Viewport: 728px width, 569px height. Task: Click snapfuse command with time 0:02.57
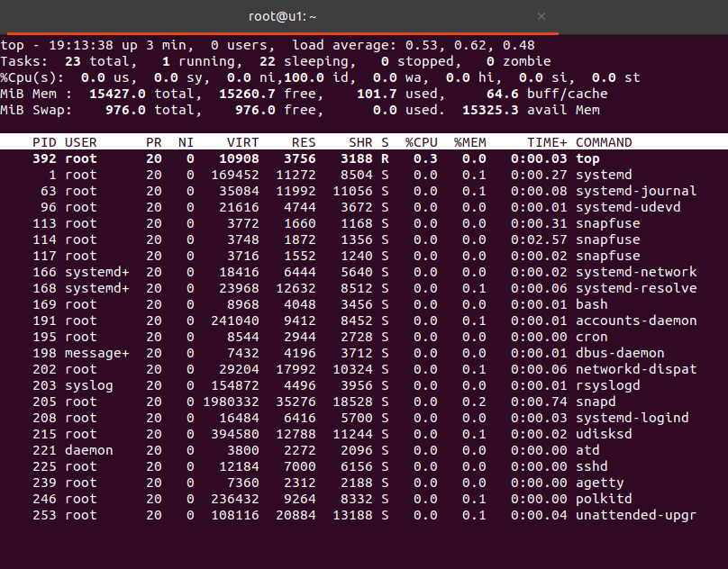tap(608, 240)
